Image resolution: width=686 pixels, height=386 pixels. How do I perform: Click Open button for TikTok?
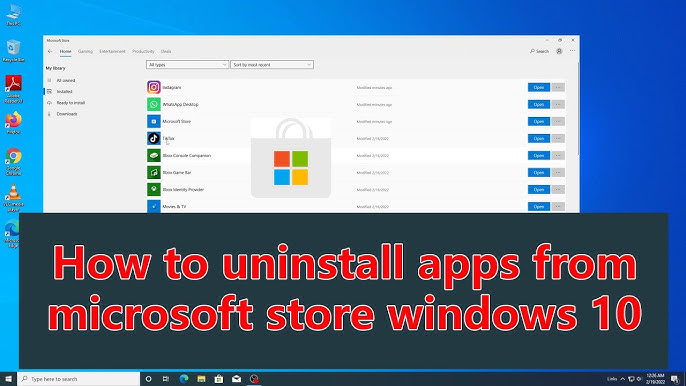539,139
